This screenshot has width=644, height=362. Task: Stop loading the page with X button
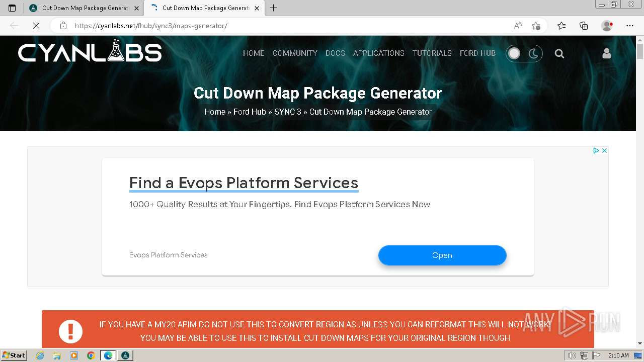[x=36, y=26]
